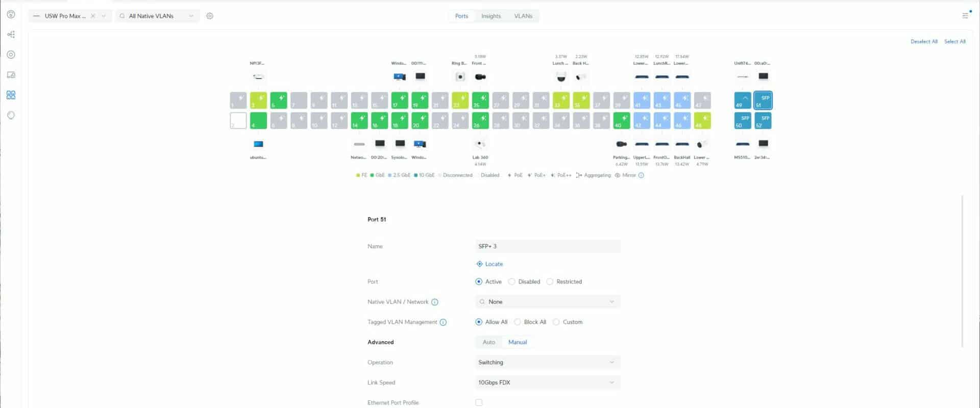
Task: Choose Block All tagged VLAN management
Action: pos(518,322)
